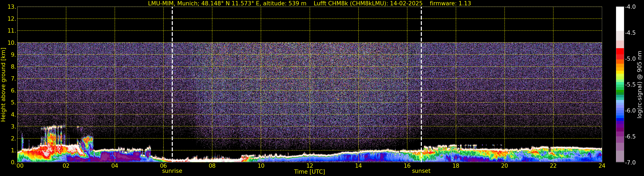Click the height axis tick label 10
Screen dimensions: 644x176
[x=12, y=43]
